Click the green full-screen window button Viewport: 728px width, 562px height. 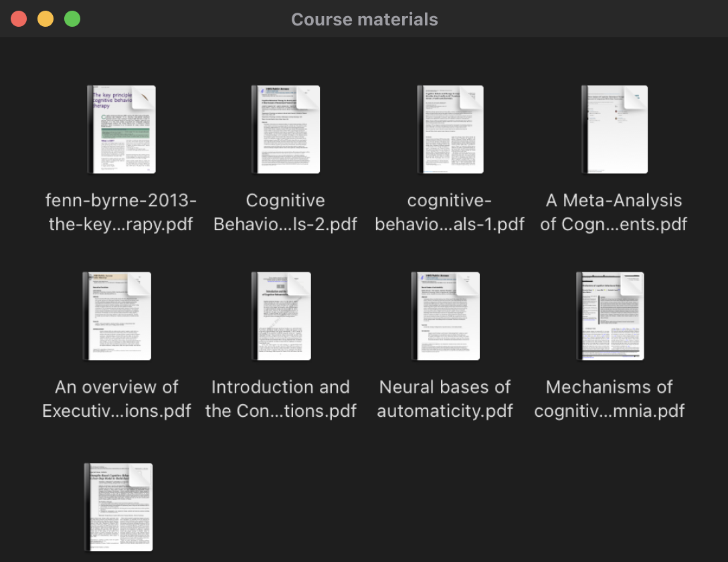(72, 18)
